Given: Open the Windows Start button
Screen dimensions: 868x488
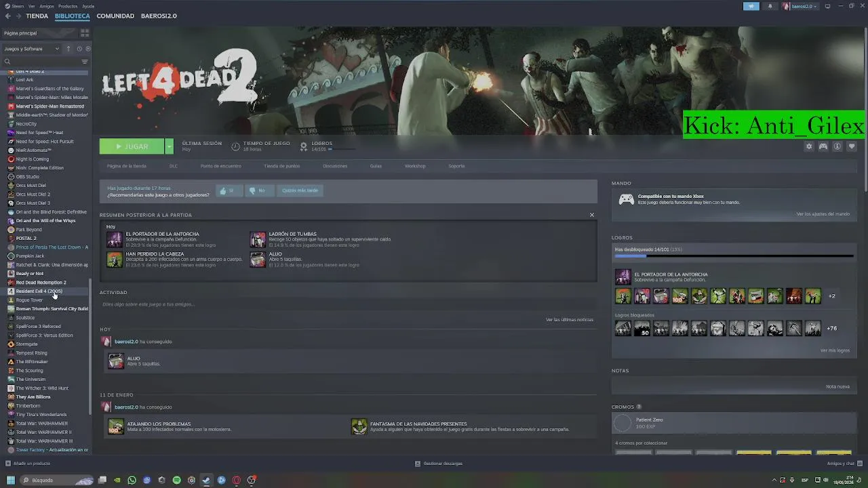Looking at the screenshot, I should tap(10, 480).
